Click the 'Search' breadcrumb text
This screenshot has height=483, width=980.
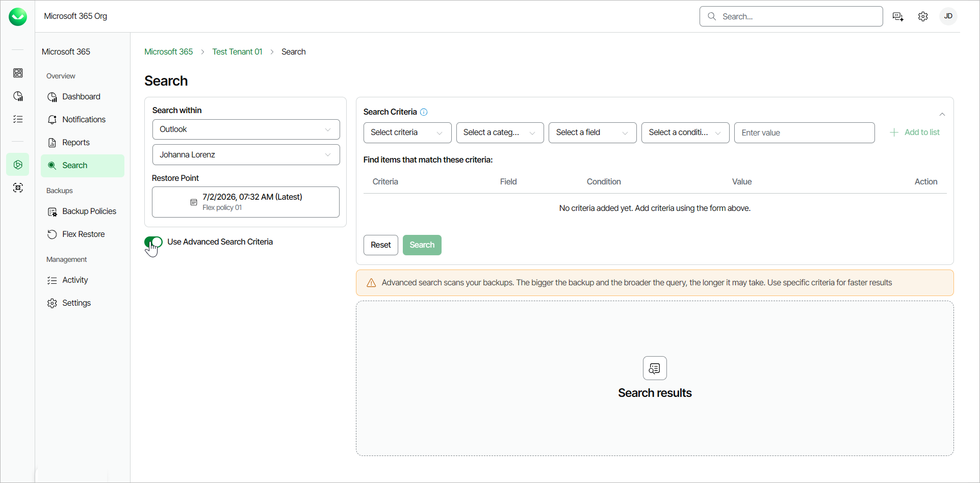tap(294, 52)
